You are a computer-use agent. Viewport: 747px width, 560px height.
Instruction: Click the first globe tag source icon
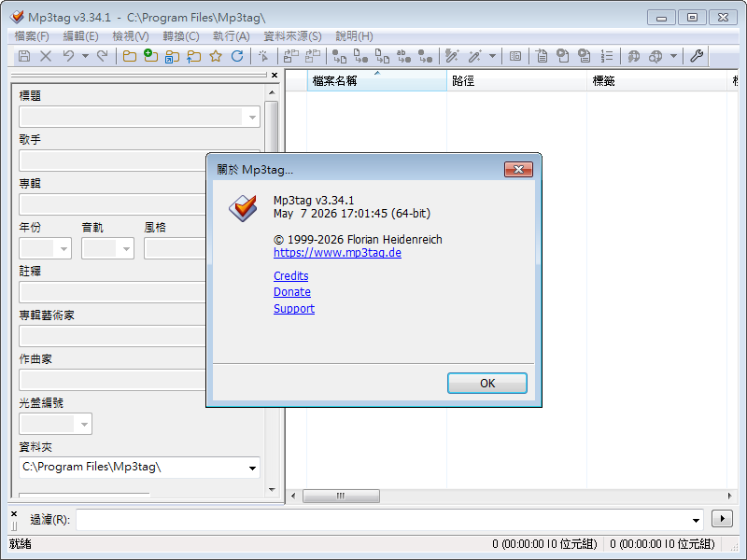633,56
